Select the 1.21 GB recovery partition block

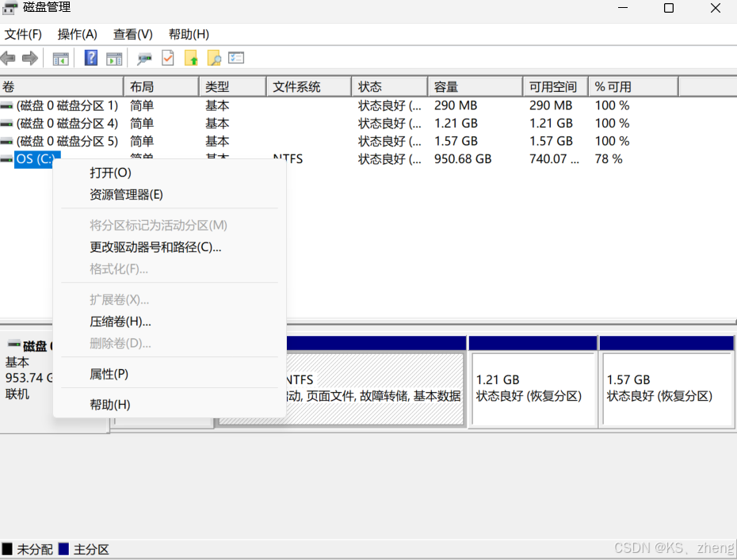(533, 382)
